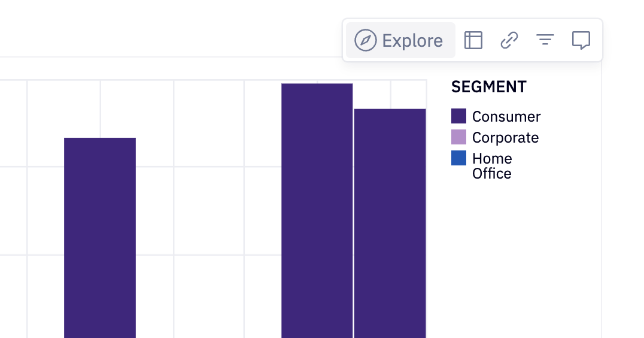This screenshot has height=338, width=644.
Task: Open the filter lines icon
Action: point(545,41)
